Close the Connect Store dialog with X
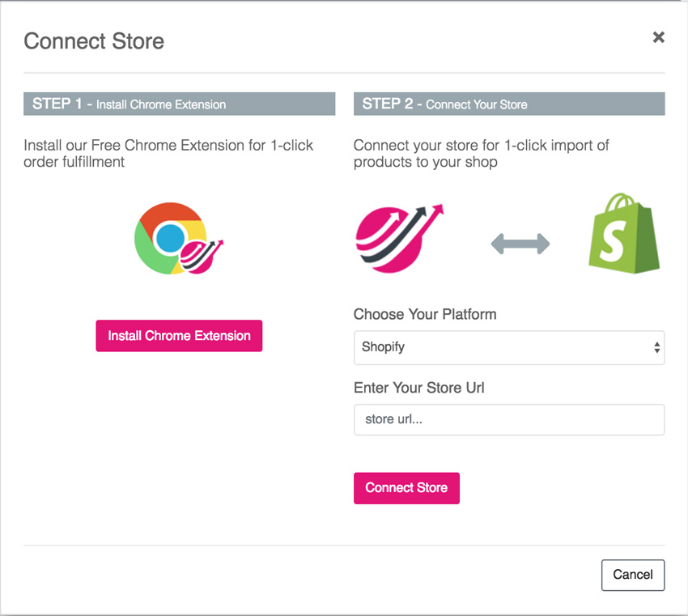688x616 pixels. [x=658, y=37]
